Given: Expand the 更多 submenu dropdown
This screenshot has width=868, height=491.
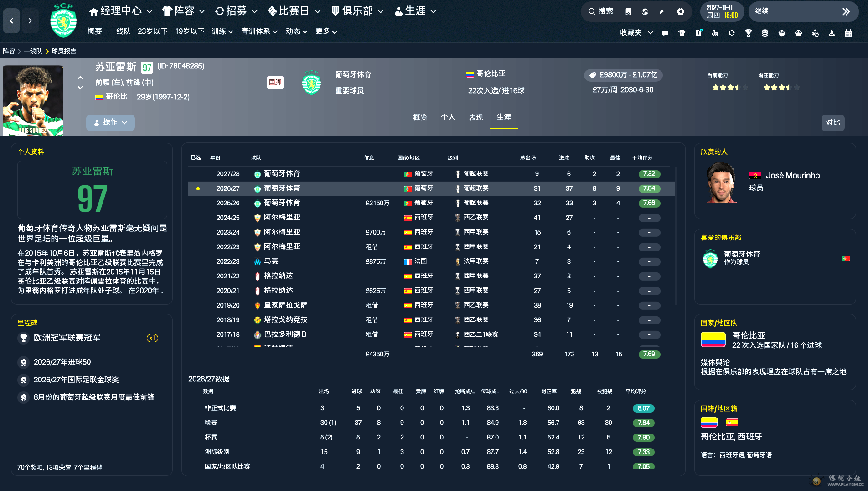Looking at the screenshot, I should 326,31.
